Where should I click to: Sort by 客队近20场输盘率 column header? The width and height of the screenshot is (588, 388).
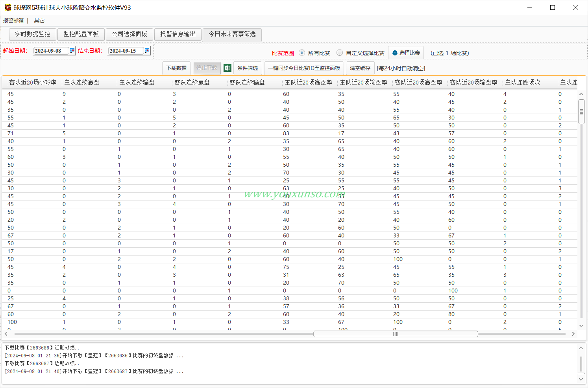[x=475, y=82]
